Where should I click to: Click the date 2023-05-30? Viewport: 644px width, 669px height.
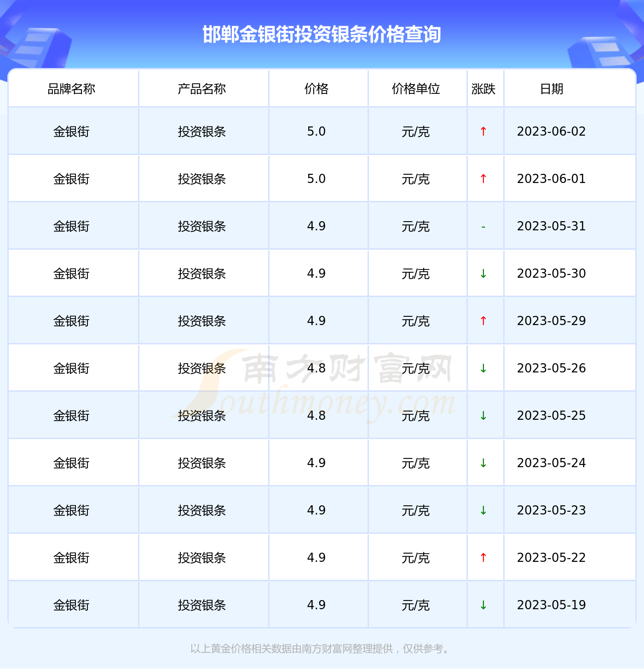pos(552,274)
